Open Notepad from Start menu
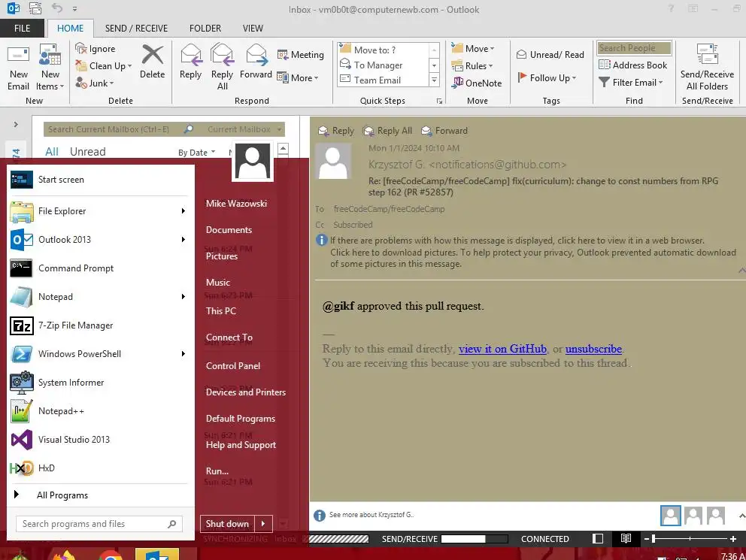This screenshot has width=746, height=560. tap(99, 297)
